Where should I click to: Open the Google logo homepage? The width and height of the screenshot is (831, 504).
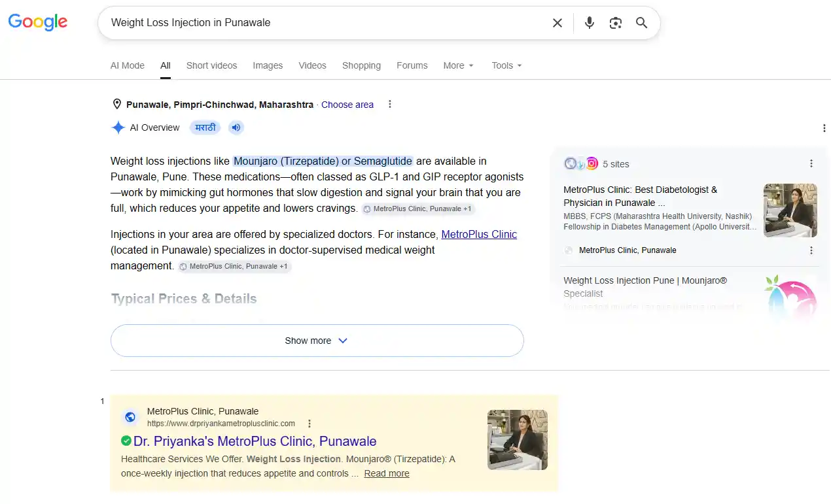point(38,22)
